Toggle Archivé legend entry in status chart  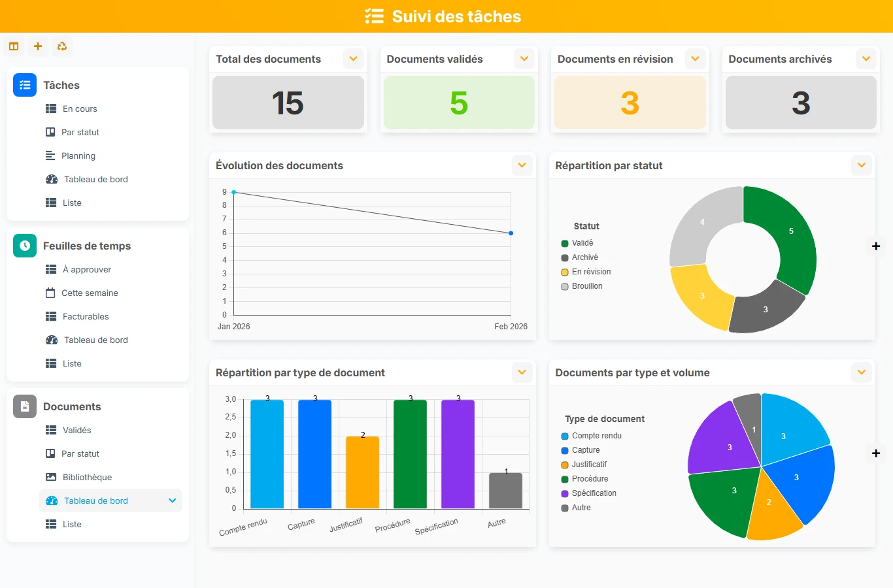(x=580, y=257)
